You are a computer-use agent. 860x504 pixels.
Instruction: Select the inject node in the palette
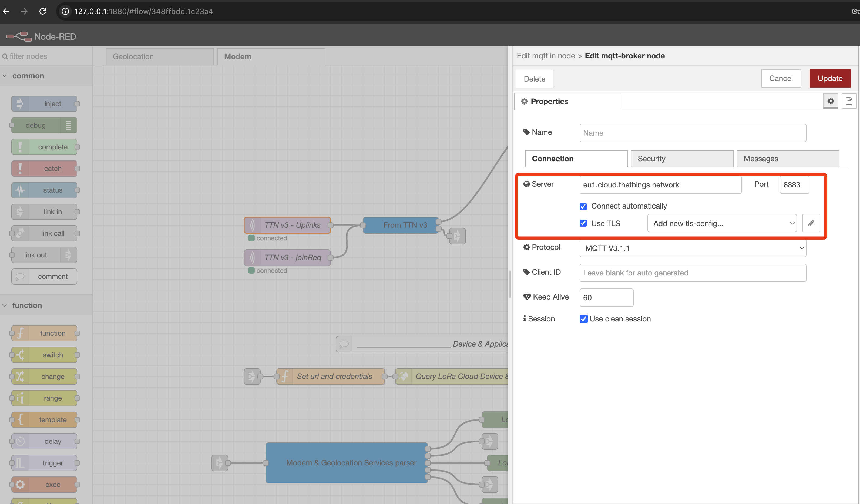[x=45, y=103]
